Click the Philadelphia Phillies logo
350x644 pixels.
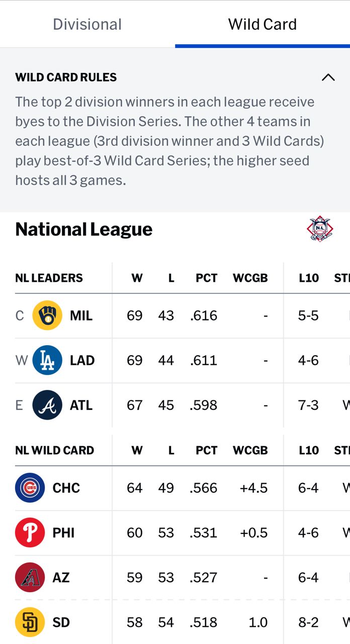(x=30, y=532)
